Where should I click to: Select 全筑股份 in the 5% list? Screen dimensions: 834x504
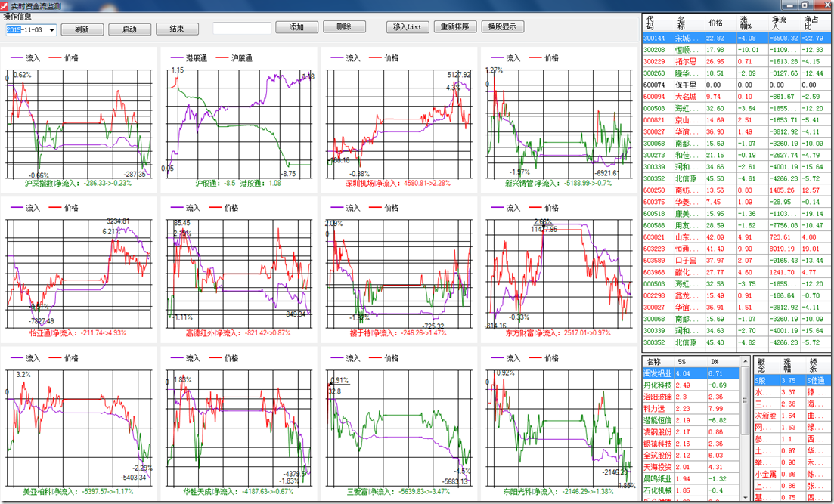691,456
